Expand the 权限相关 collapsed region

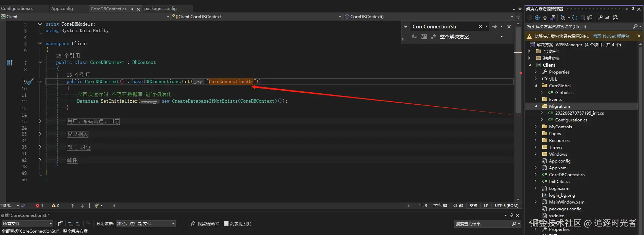(40, 134)
